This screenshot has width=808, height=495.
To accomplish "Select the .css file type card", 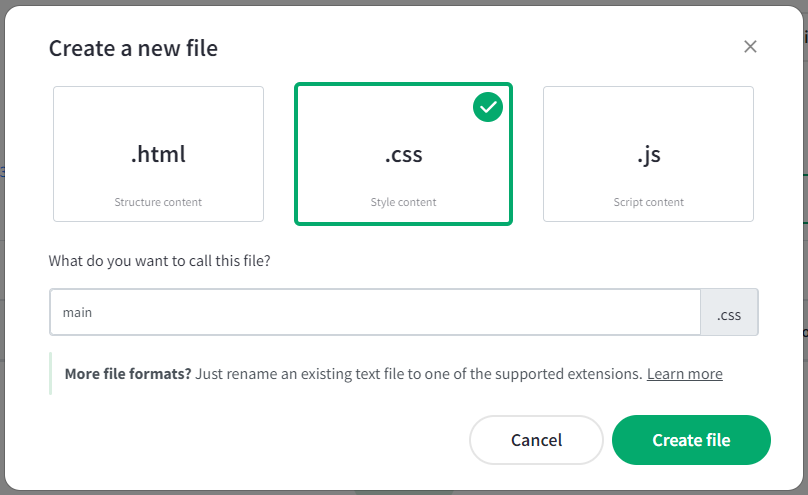I will click(x=403, y=153).
